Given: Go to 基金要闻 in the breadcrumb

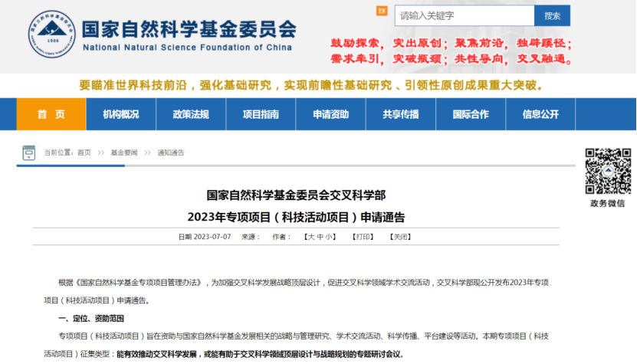Looking at the screenshot, I should tap(124, 152).
